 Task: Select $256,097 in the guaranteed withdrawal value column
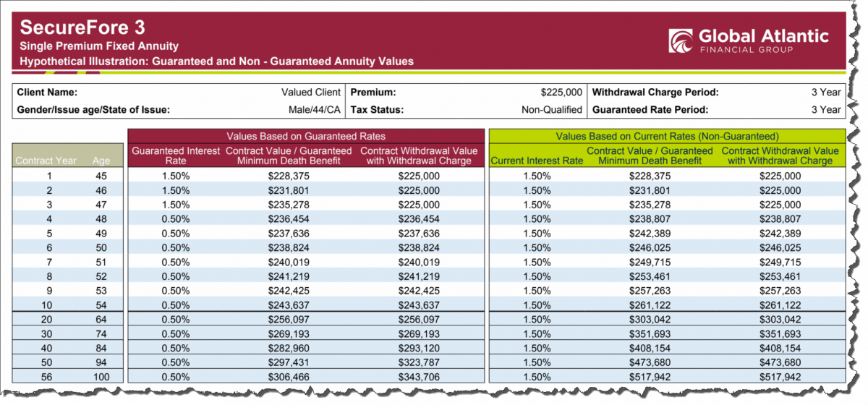point(419,320)
